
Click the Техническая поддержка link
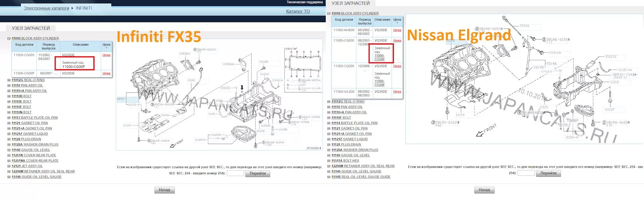(305, 2)
